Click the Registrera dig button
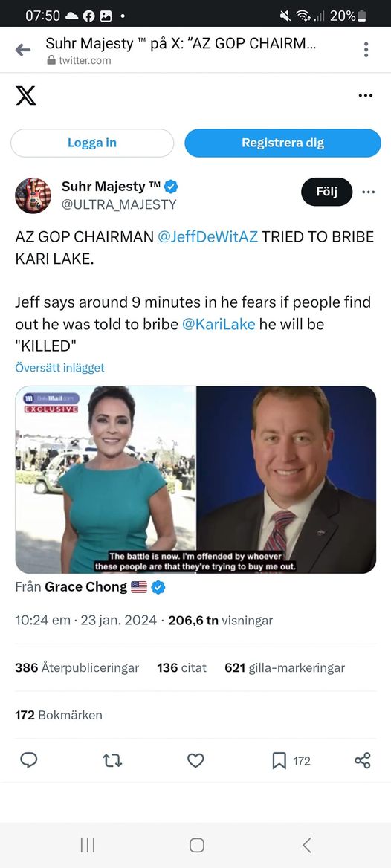 point(282,143)
